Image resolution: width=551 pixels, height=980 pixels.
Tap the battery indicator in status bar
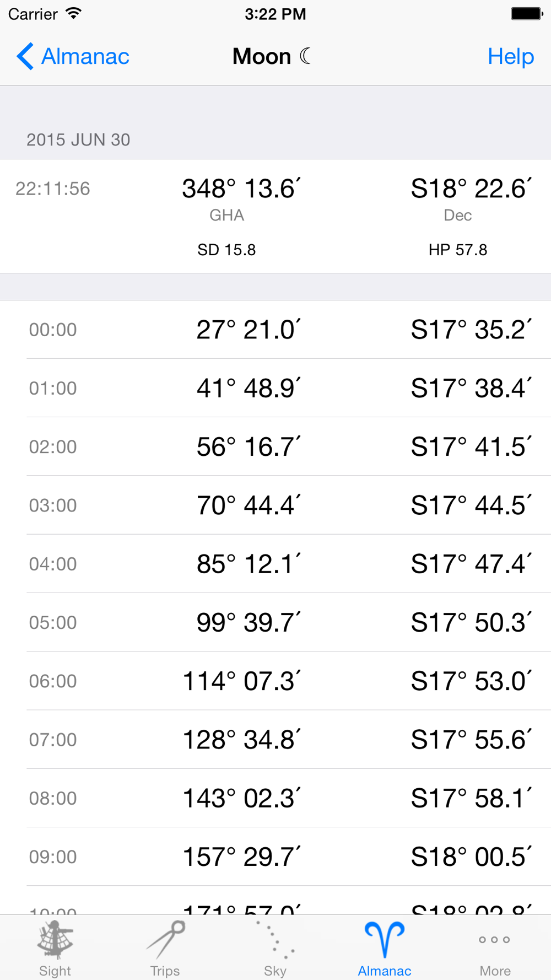(x=527, y=14)
